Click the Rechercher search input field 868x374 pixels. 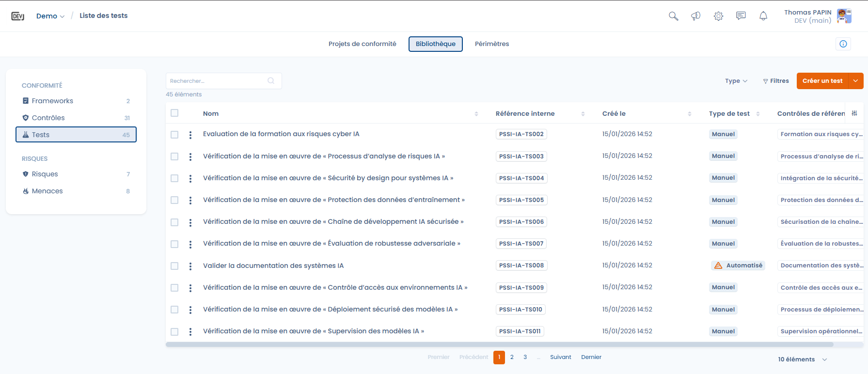[218, 81]
